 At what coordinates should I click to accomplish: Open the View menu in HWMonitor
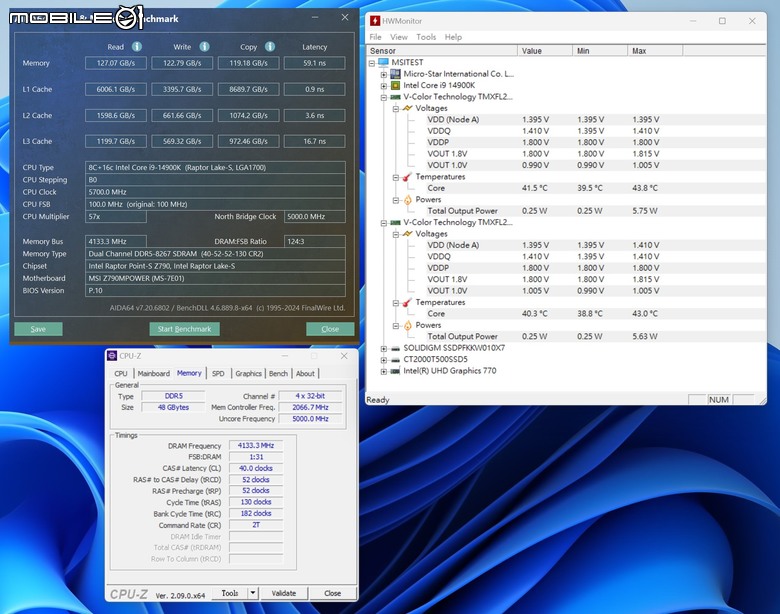(x=398, y=37)
